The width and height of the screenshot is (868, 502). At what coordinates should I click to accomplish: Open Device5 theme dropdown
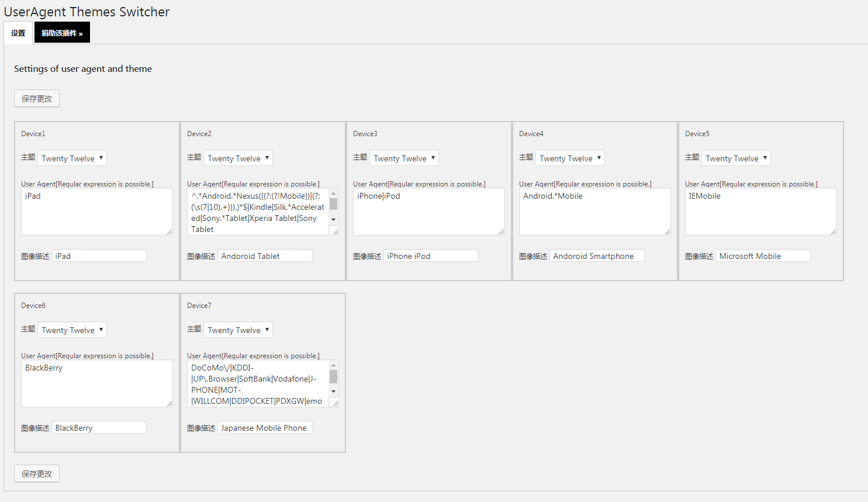click(x=736, y=158)
